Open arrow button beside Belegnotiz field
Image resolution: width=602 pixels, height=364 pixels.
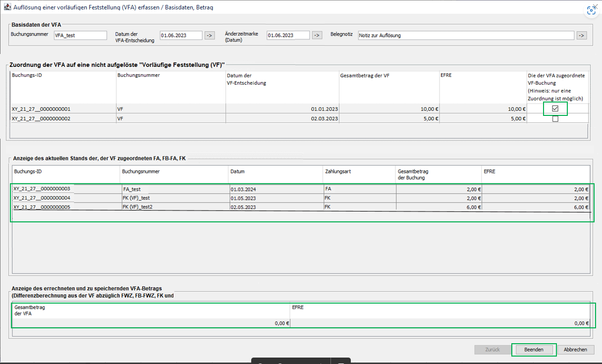(582, 35)
